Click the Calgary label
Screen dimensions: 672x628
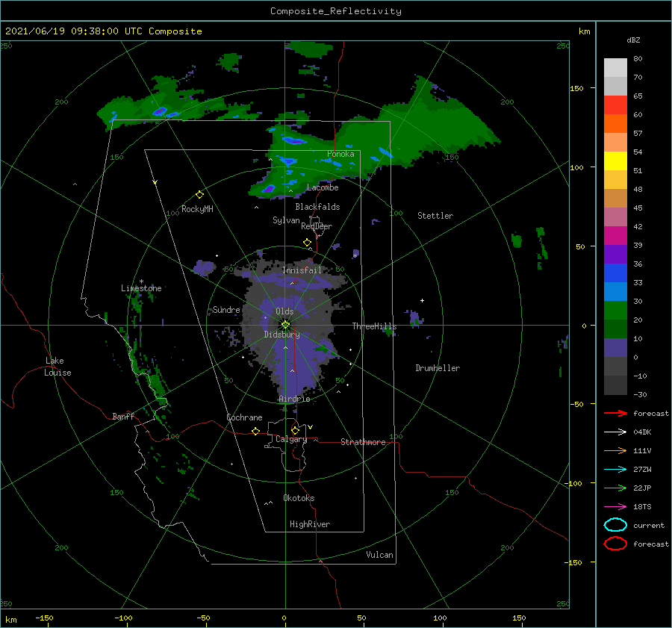point(291,439)
